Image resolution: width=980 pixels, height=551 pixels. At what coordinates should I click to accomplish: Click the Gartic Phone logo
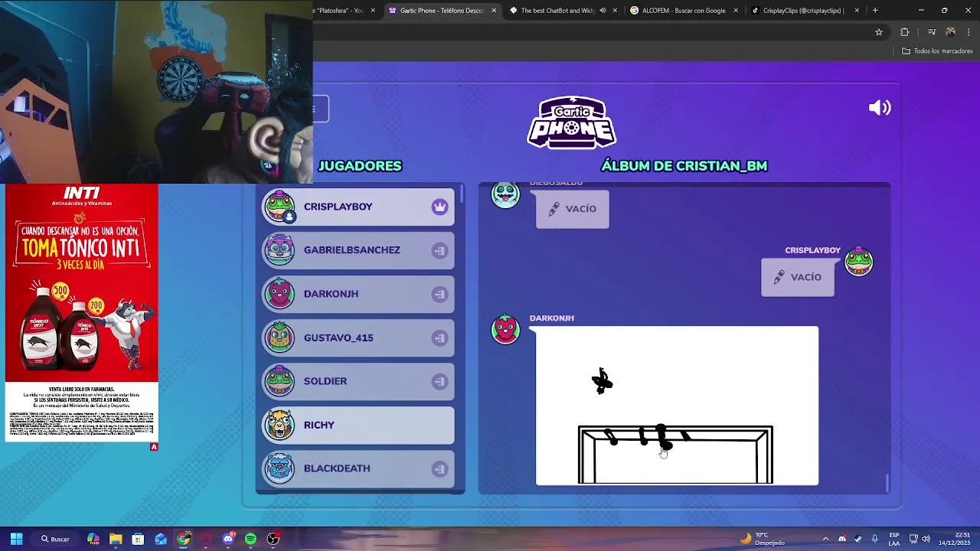click(x=572, y=122)
